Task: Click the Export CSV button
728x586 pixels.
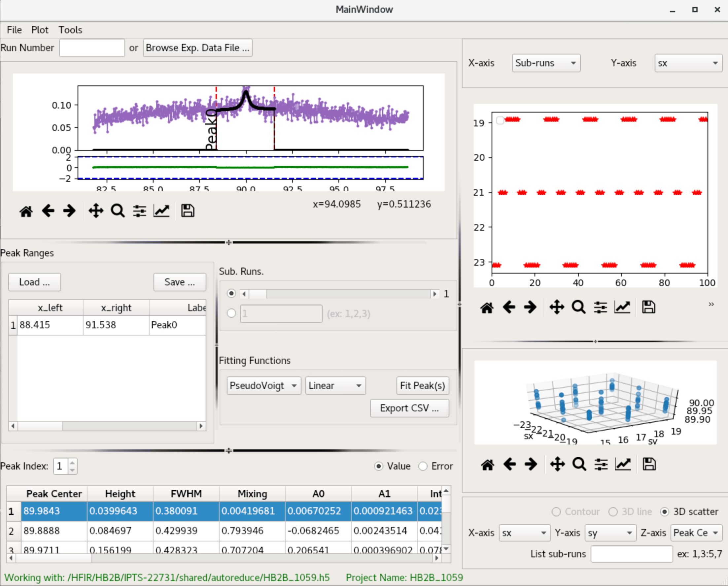Action: click(x=409, y=408)
